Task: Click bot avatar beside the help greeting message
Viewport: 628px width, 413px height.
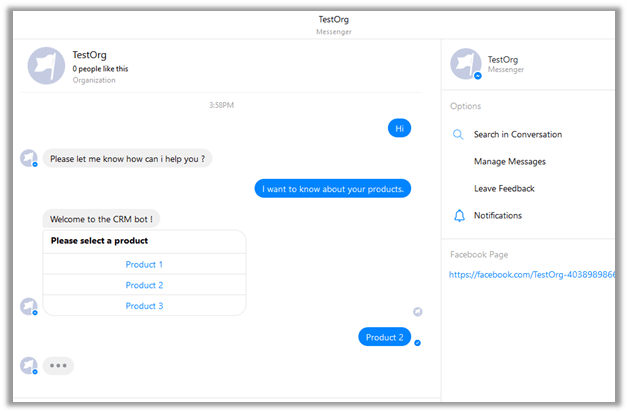Action: point(29,158)
